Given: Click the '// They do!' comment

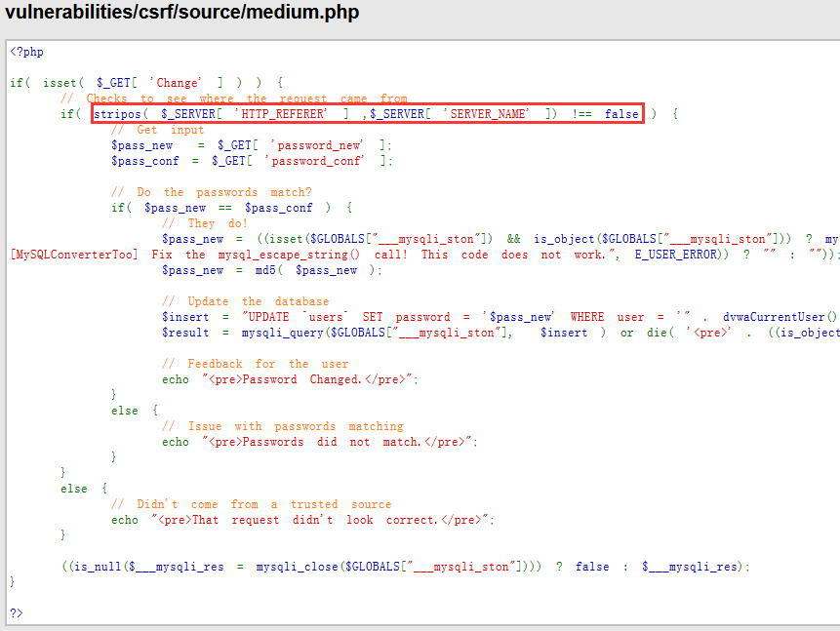Looking at the screenshot, I should click(x=205, y=222).
